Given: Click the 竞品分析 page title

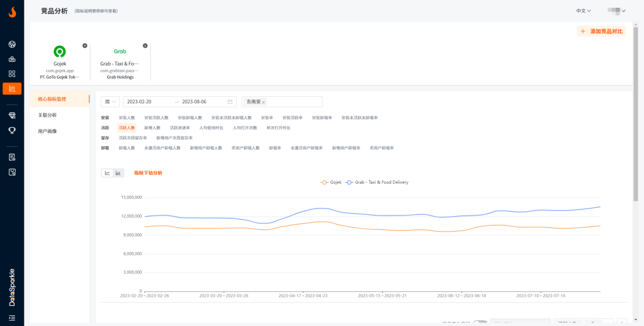Looking at the screenshot, I should pyautogui.click(x=54, y=11).
